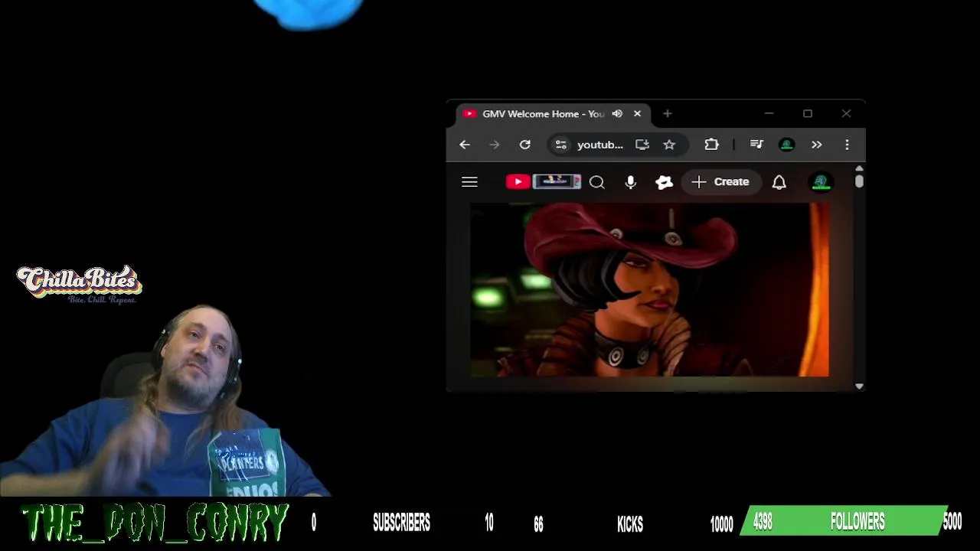The width and height of the screenshot is (980, 551).
Task: Go back to the previous page
Action: [x=465, y=145]
